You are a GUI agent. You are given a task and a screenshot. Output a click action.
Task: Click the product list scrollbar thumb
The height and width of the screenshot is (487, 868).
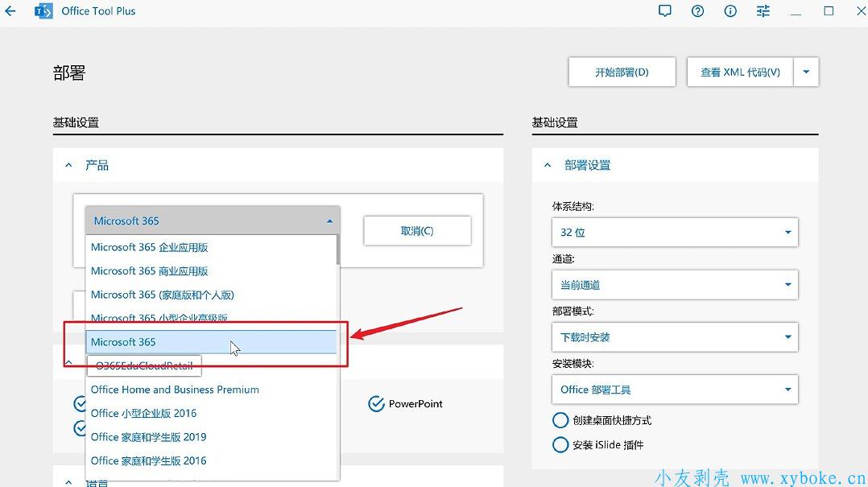[x=337, y=250]
